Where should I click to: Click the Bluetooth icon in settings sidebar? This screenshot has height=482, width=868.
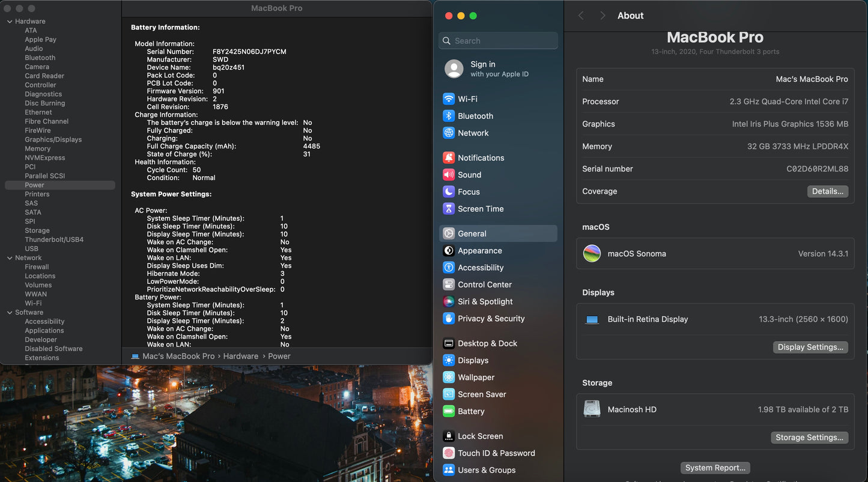click(448, 116)
